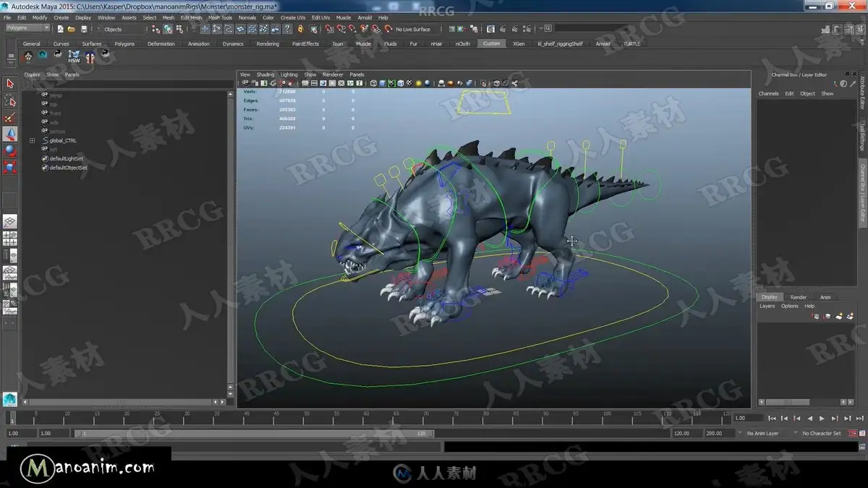The image size is (868, 488).
Task: Click the Auto Key toggle icon
Action: [x=851, y=433]
